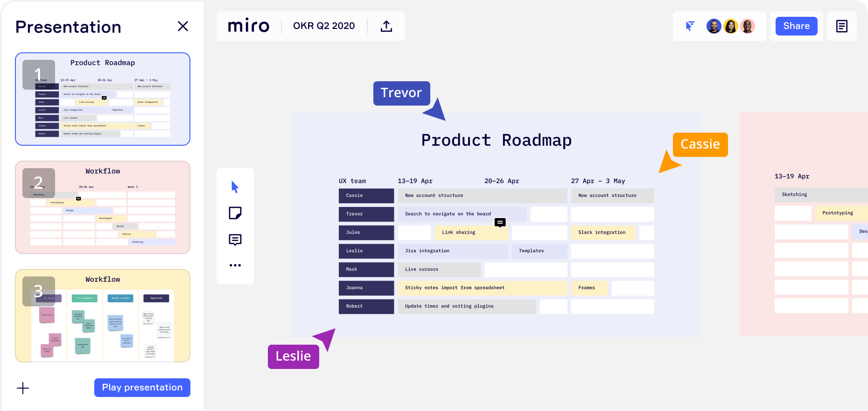
Task: Select the sticky note tool
Action: tap(235, 213)
